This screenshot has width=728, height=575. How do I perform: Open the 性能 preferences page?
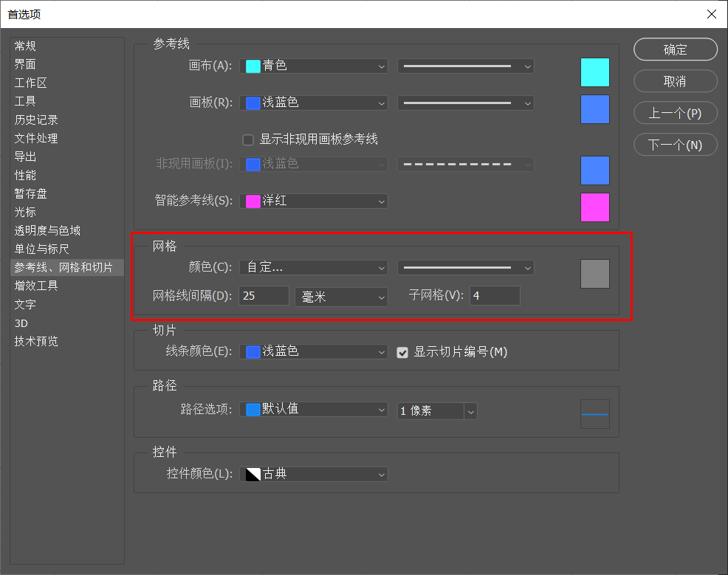click(25, 175)
